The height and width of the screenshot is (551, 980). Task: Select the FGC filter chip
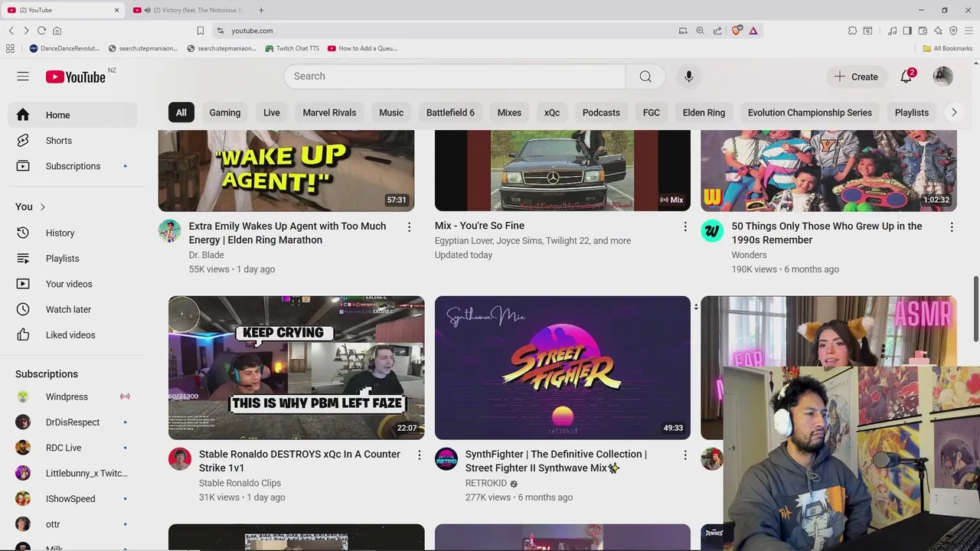tap(652, 112)
